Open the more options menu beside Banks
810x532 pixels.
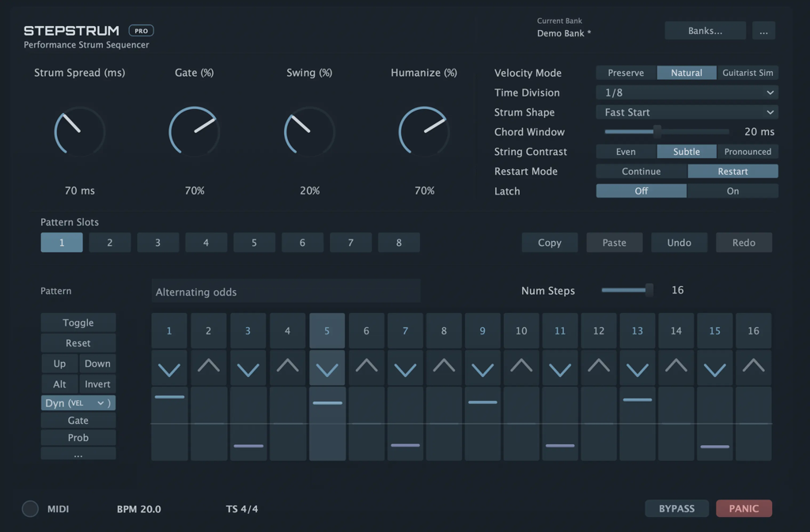pos(763,31)
